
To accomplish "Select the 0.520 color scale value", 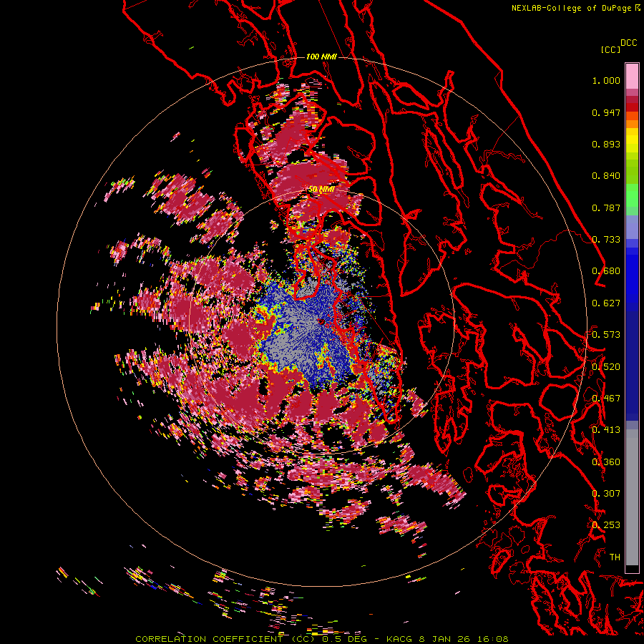I will [x=606, y=367].
